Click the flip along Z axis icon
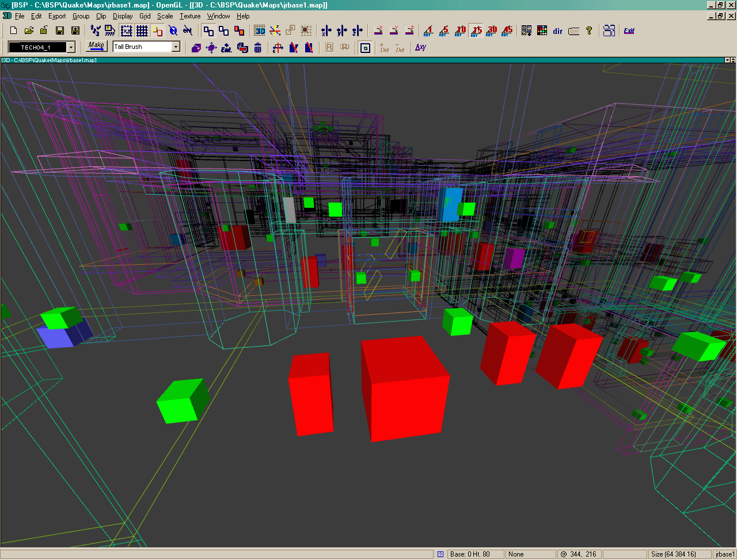737x560 pixels. pos(358,31)
